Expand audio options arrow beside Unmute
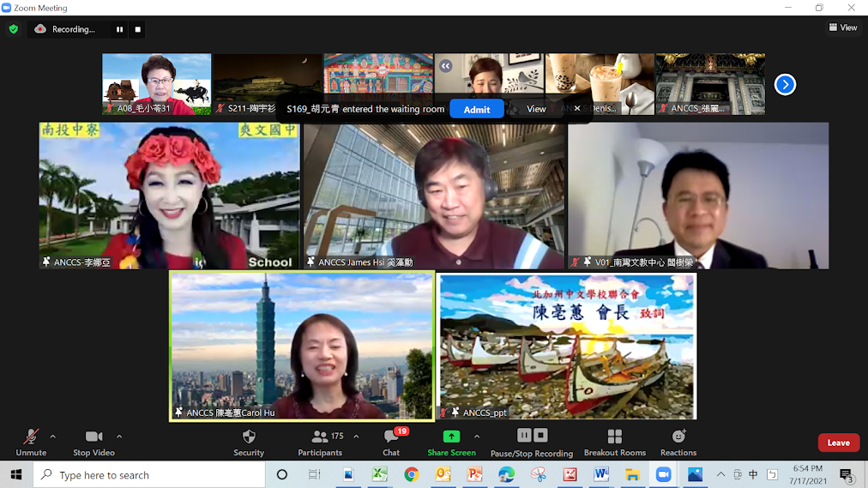Image resolution: width=868 pixels, height=488 pixels. pos(53,437)
